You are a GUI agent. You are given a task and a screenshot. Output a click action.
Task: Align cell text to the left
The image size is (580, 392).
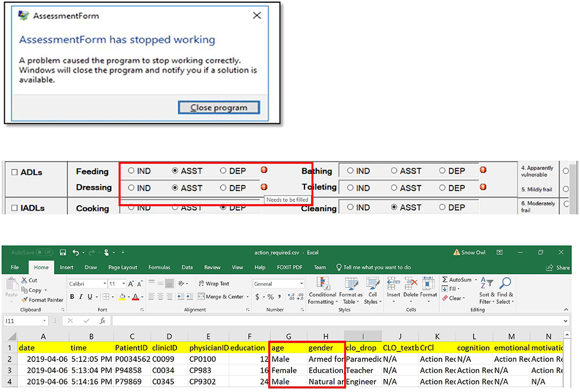click(151, 297)
